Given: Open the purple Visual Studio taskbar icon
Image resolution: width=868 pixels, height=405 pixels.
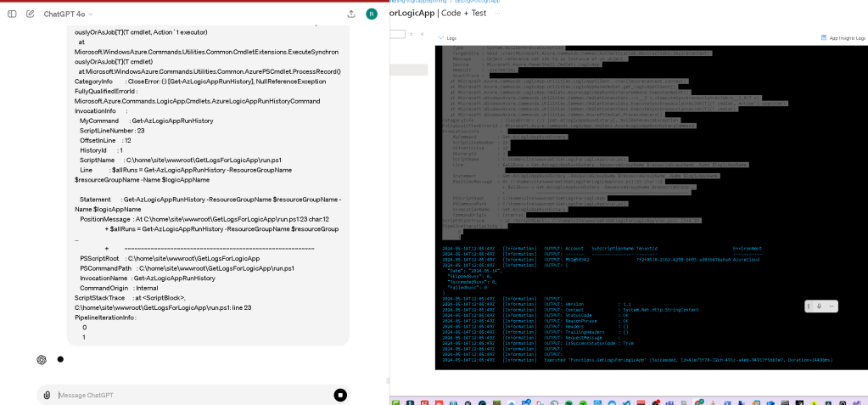Looking at the screenshot, I should [856, 401].
